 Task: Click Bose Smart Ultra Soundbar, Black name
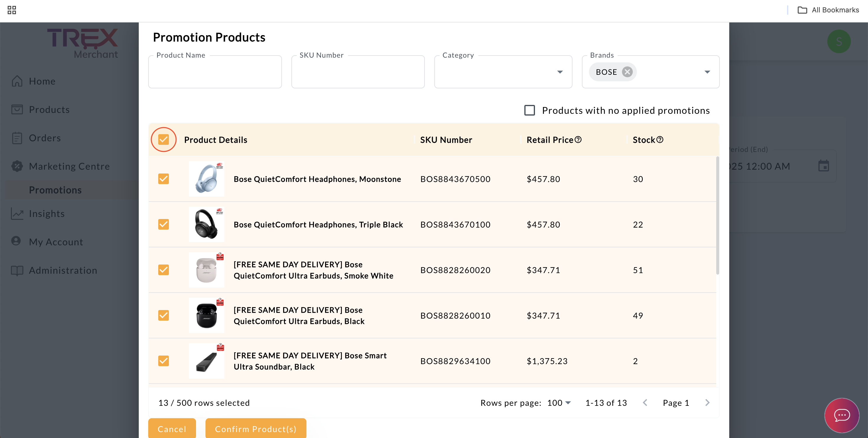310,361
